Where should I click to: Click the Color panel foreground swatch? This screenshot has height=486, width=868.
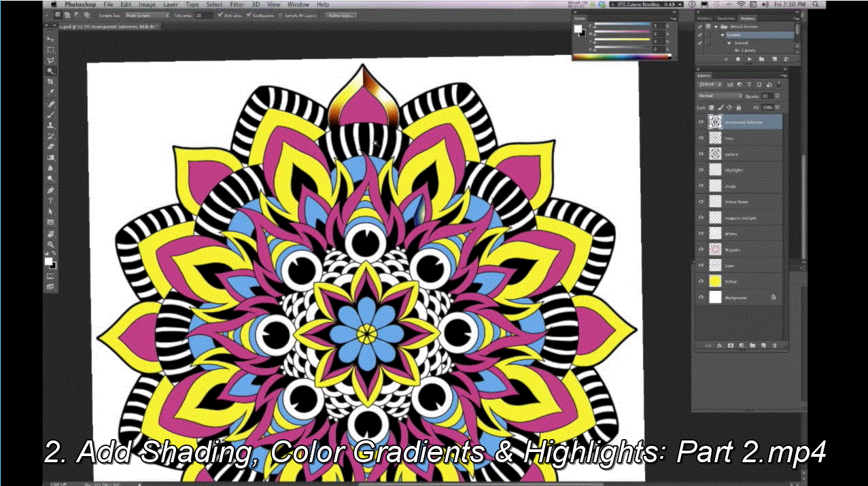click(x=578, y=29)
